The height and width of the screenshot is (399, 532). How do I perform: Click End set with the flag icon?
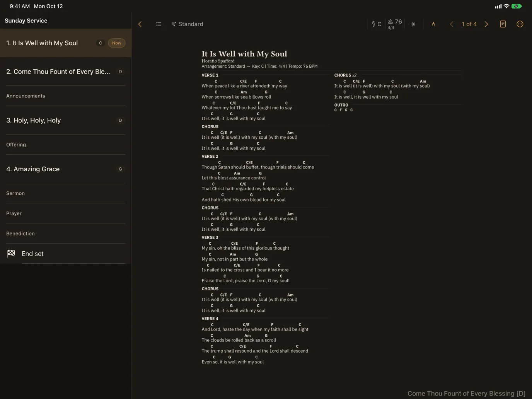pos(66,254)
